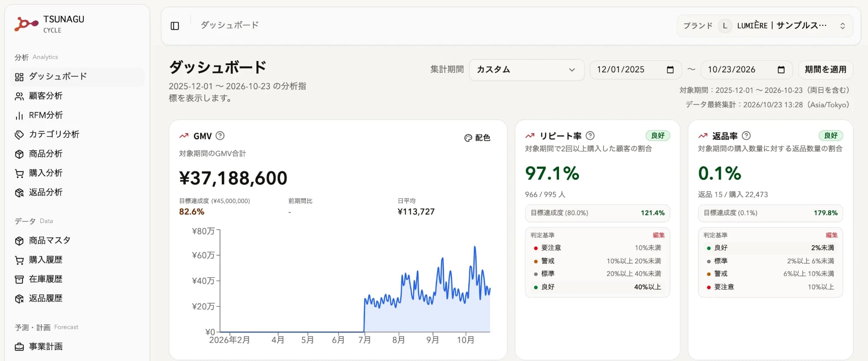Click the 良好 badge on 返品率 card

coord(831,136)
